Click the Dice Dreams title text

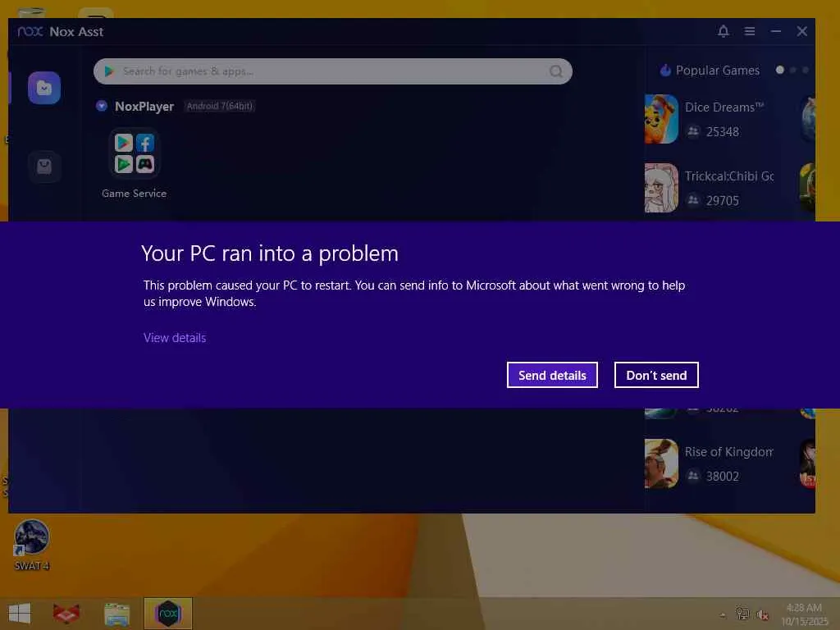724,107
